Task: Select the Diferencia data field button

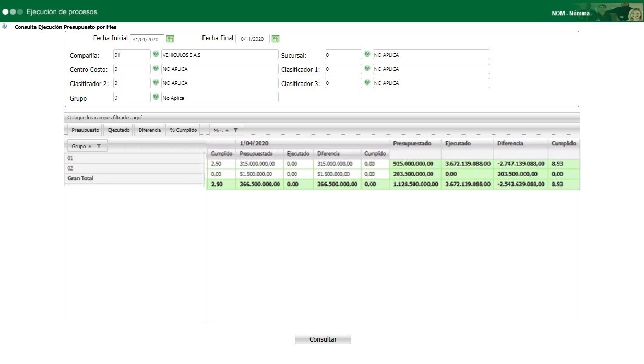Action: 150,130
